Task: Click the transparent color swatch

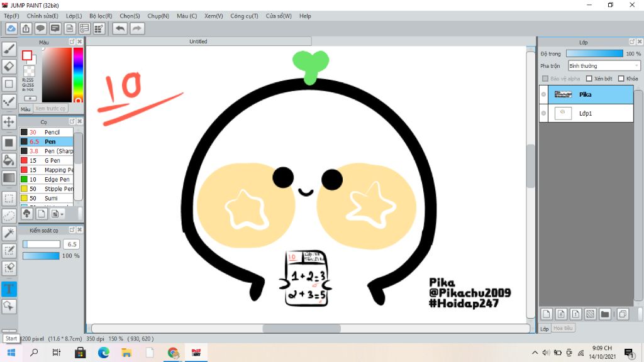Action: click(x=29, y=71)
